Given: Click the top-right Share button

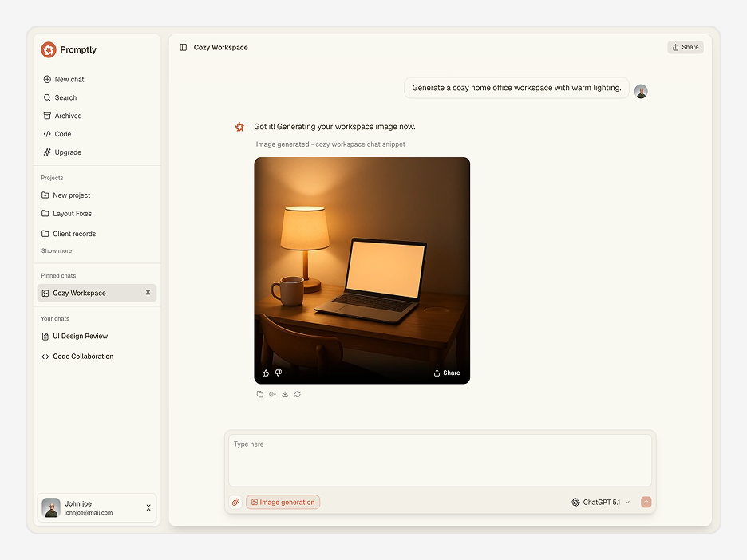Looking at the screenshot, I should [x=685, y=47].
